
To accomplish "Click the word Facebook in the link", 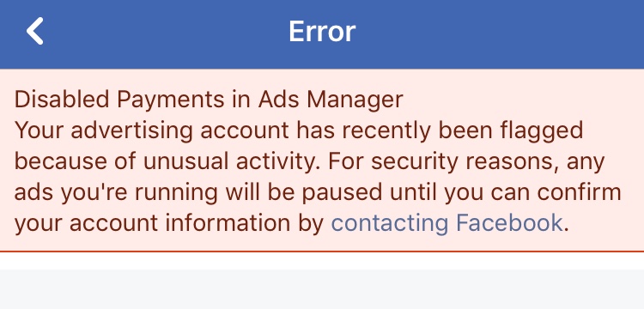I will pos(509,222).
